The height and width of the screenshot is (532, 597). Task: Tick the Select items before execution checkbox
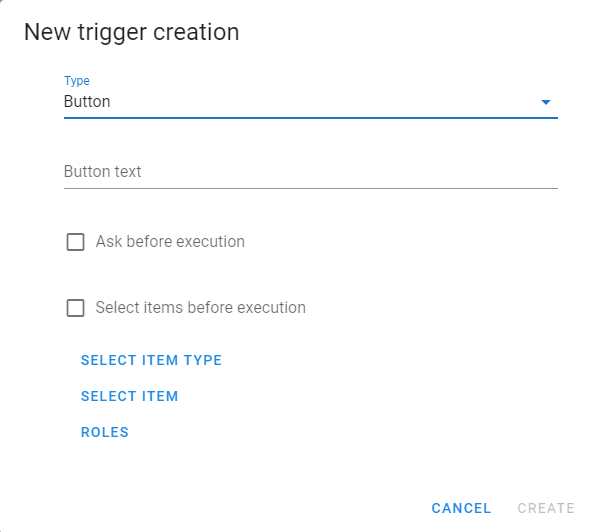(x=75, y=308)
